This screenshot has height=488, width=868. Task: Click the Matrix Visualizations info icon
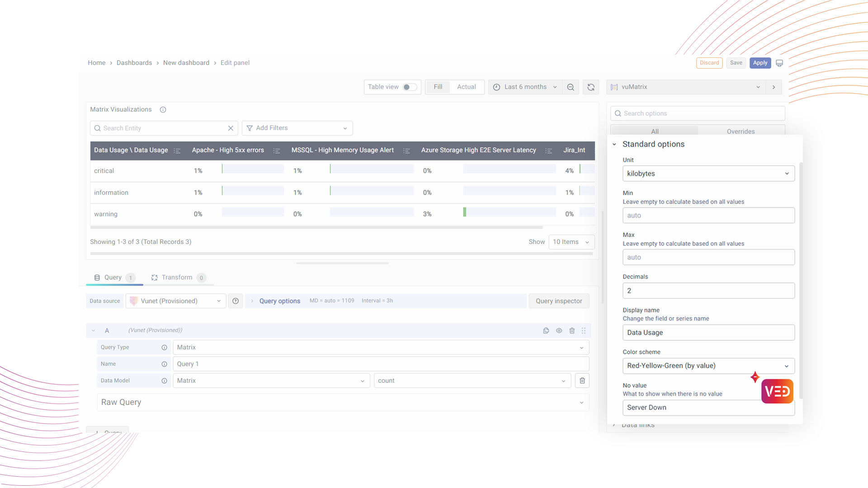tap(163, 110)
